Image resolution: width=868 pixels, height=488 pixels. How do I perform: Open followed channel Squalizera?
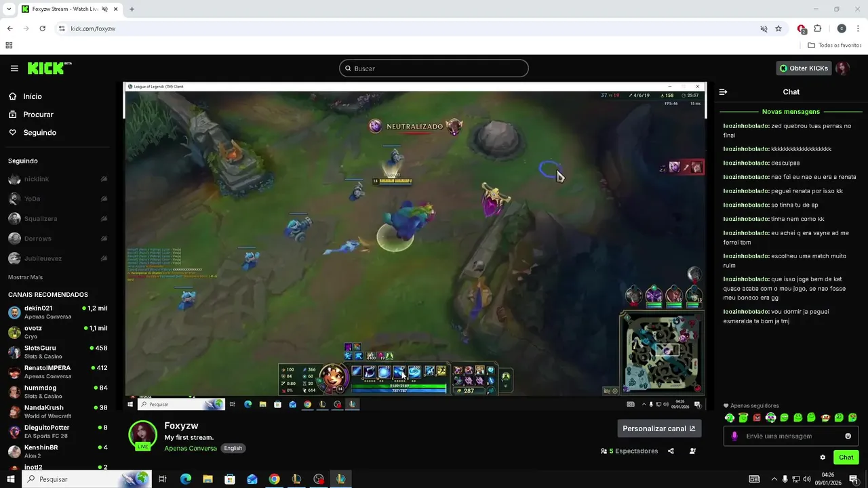pyautogui.click(x=57, y=218)
